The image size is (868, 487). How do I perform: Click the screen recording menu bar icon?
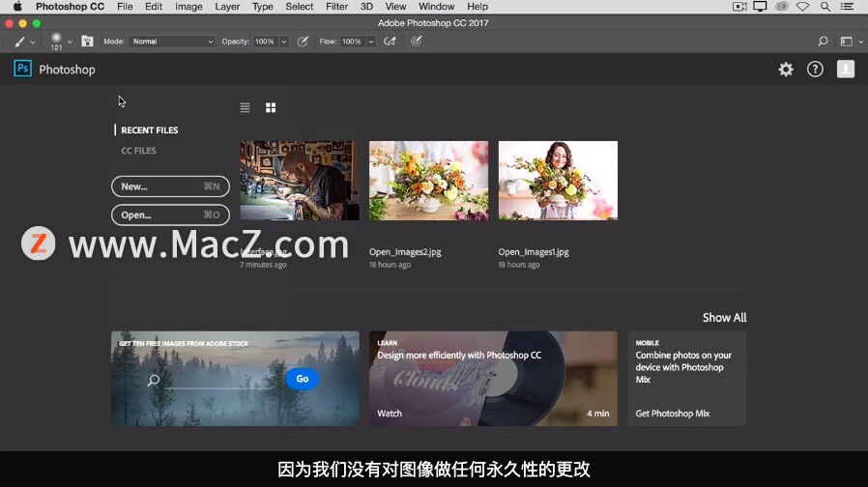point(739,7)
